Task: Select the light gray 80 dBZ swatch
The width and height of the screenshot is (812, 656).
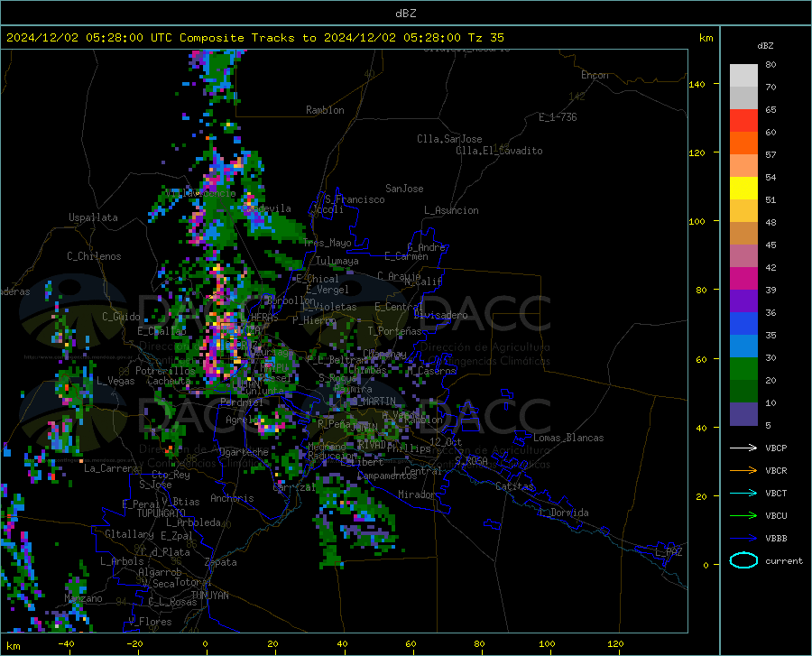Action: (743, 75)
